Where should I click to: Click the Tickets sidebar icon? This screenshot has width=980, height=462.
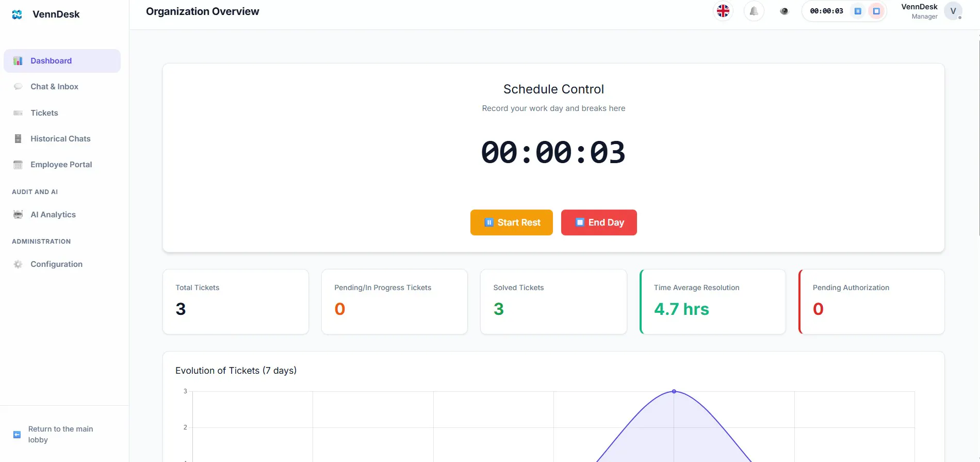pyautogui.click(x=18, y=113)
